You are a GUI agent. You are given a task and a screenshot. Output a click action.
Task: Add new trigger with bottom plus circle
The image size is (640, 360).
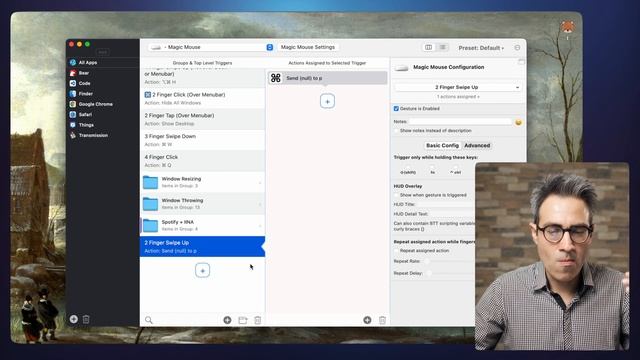(x=227, y=320)
